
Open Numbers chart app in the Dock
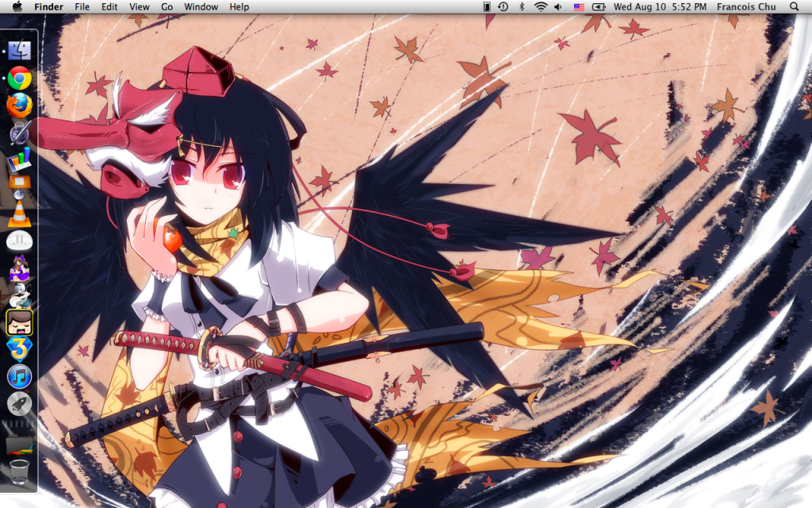click(x=20, y=160)
